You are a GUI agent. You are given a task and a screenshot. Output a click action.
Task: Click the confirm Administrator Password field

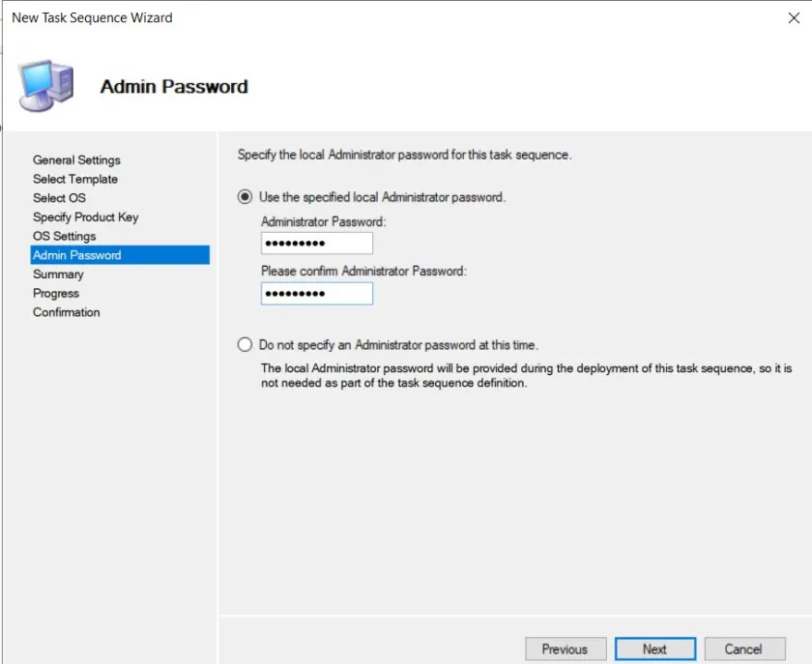tap(316, 294)
